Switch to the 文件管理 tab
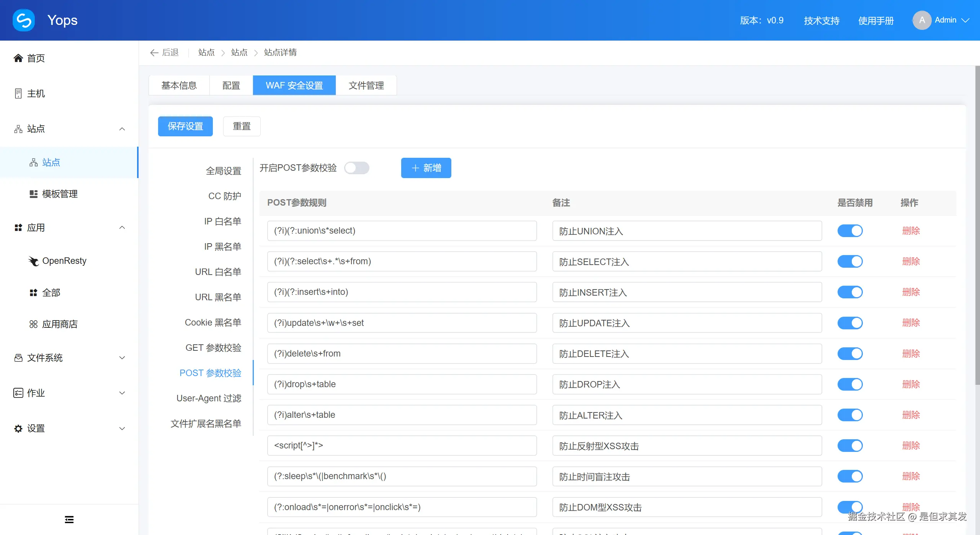The height and width of the screenshot is (535, 980). pyautogui.click(x=366, y=85)
